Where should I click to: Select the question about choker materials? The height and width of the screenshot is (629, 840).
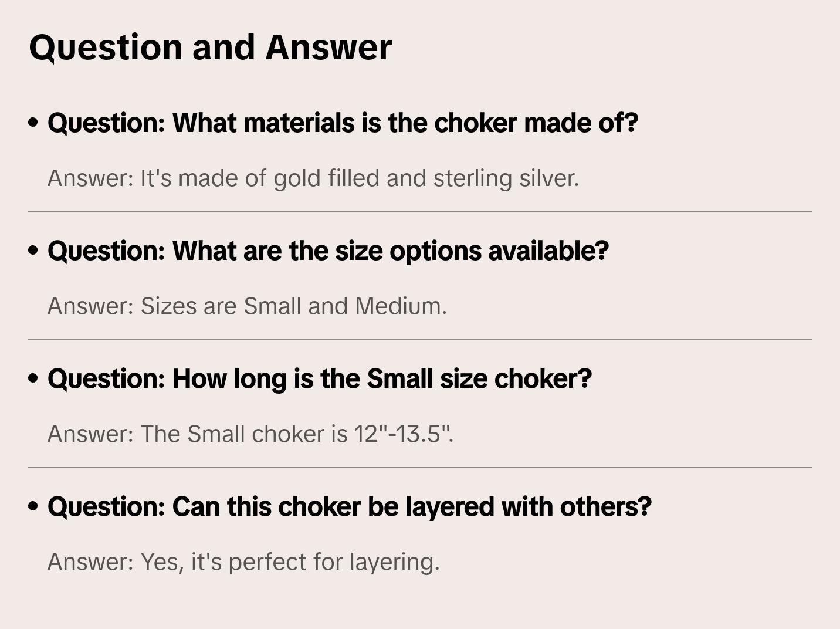(x=343, y=123)
